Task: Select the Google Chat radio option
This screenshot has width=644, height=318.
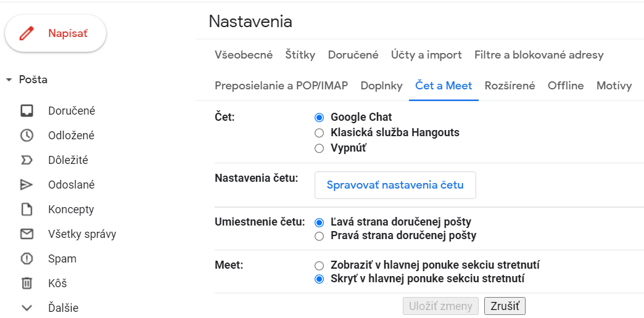Action: (x=319, y=117)
